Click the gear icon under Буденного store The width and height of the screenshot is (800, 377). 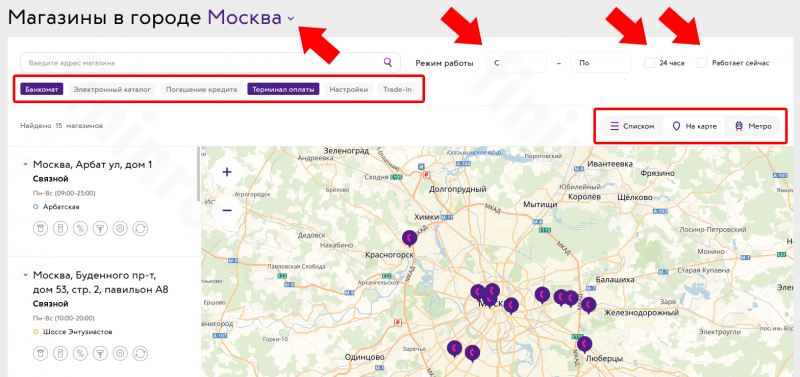click(120, 353)
